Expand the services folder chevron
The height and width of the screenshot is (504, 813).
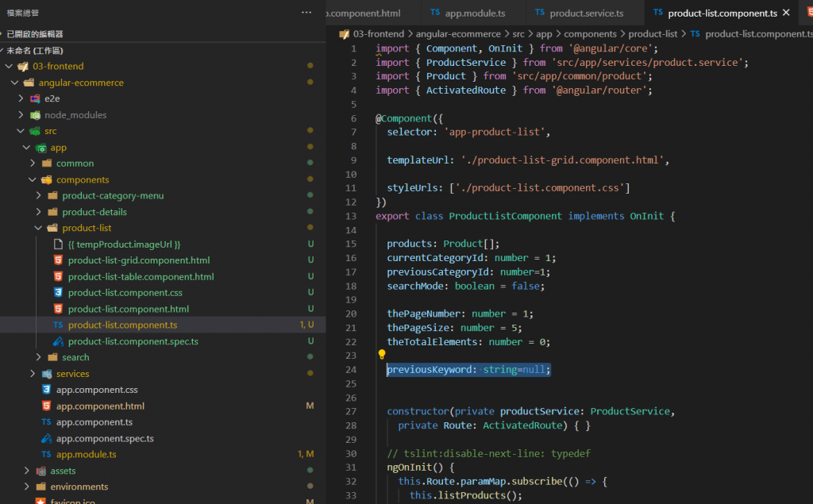click(33, 373)
